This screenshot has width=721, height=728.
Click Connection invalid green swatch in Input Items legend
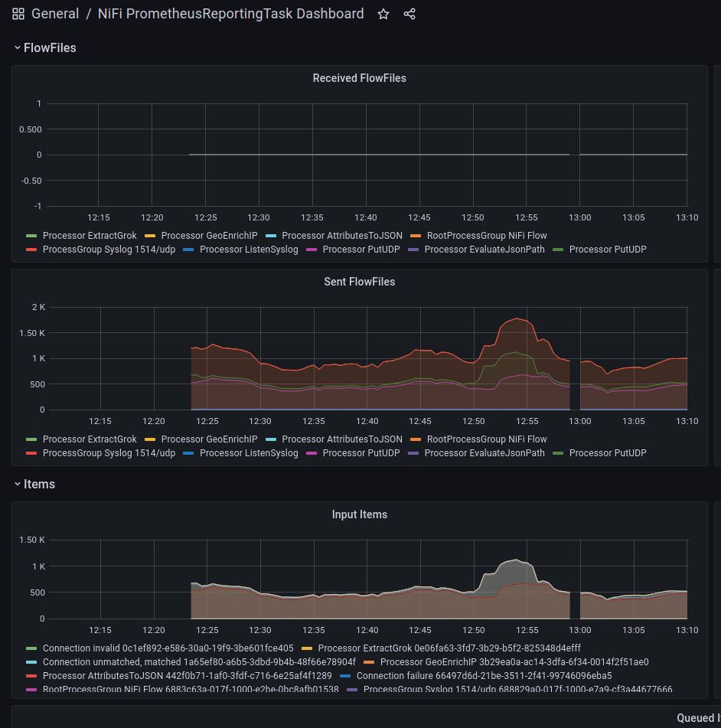[31, 648]
